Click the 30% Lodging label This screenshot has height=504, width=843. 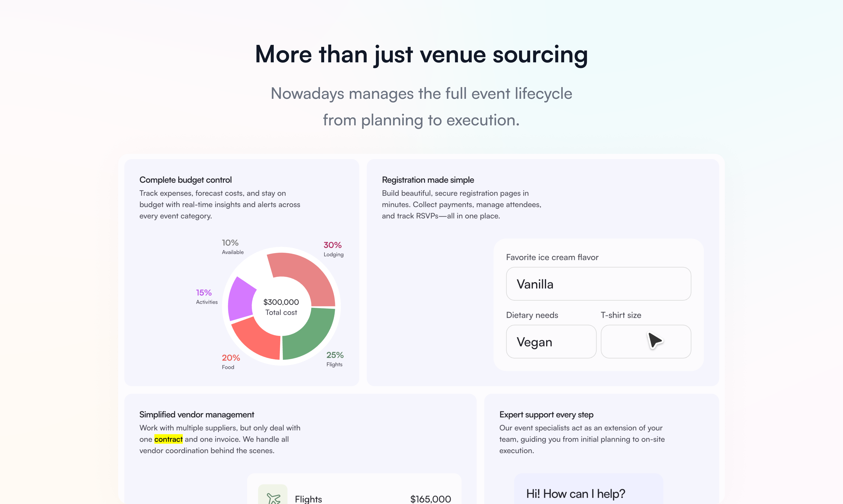tap(333, 249)
